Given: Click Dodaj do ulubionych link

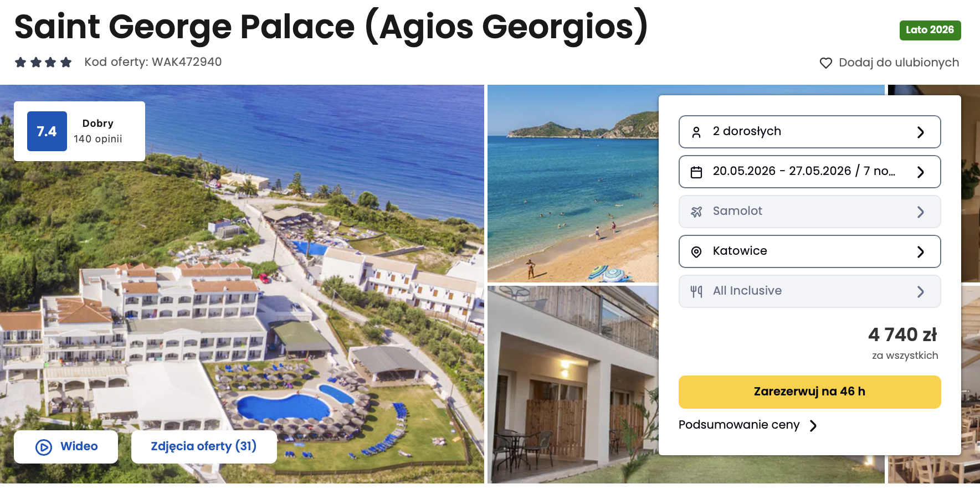Looking at the screenshot, I should click(x=898, y=63).
